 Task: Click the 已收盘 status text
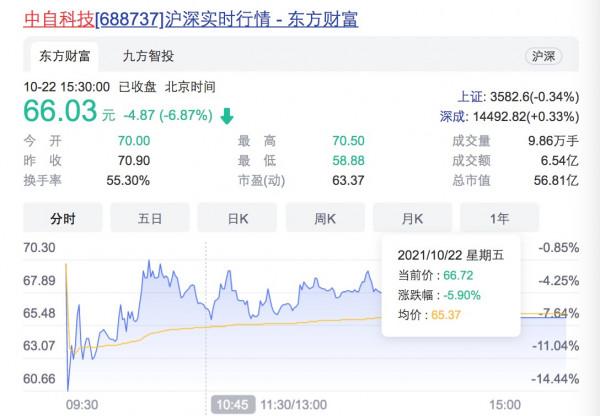(137, 87)
